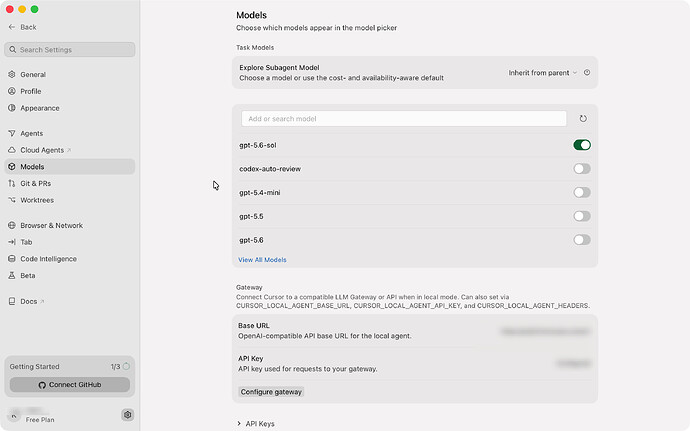Click the refresh models list icon
Viewport: 690px width, 431px height.
(583, 118)
